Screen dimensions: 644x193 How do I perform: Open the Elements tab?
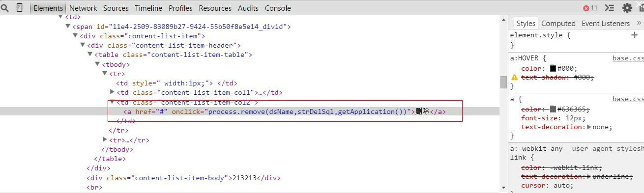pyautogui.click(x=48, y=8)
